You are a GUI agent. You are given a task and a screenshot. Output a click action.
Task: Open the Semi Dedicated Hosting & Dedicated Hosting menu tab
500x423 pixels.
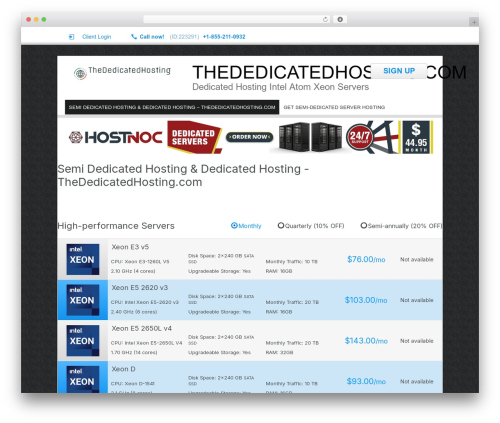click(x=172, y=107)
